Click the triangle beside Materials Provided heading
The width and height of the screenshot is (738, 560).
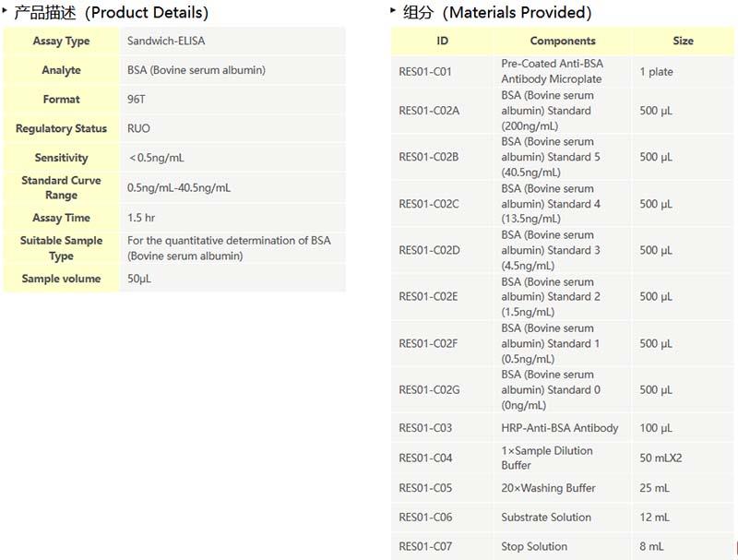pyautogui.click(x=394, y=9)
